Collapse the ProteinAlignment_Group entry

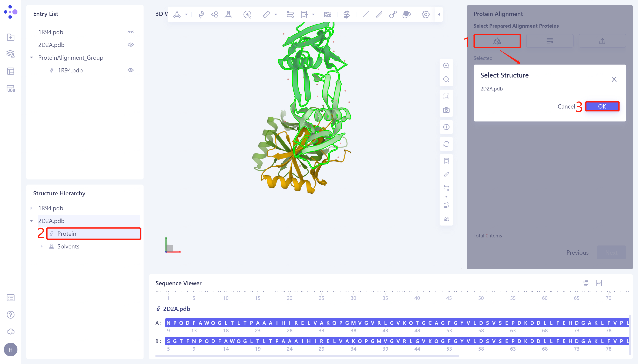pyautogui.click(x=31, y=57)
